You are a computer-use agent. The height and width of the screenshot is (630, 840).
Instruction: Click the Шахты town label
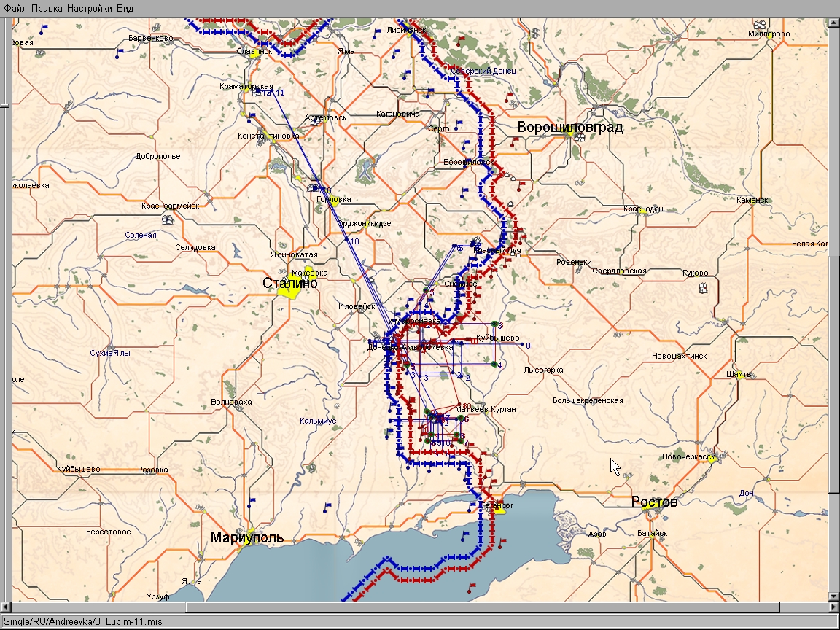click(740, 375)
